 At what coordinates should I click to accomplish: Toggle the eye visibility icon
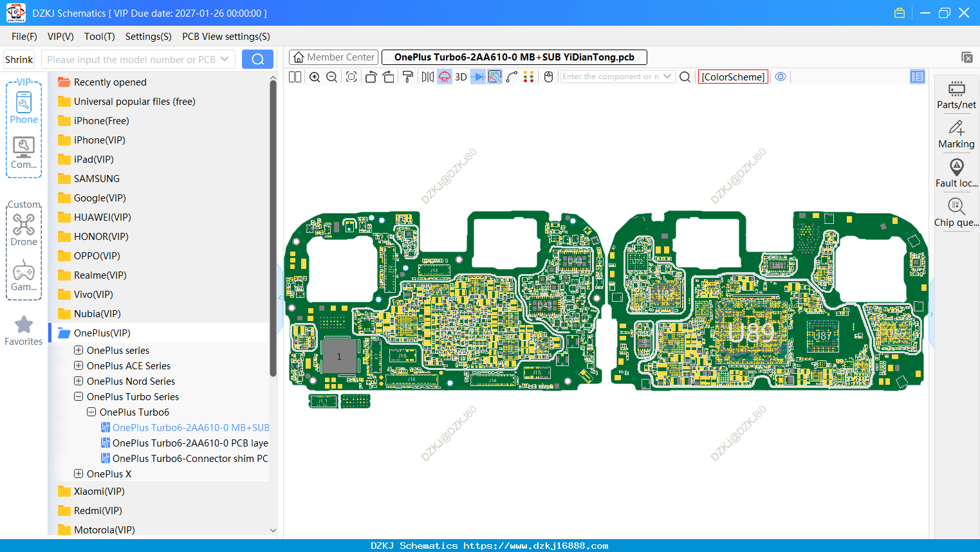[x=781, y=77]
